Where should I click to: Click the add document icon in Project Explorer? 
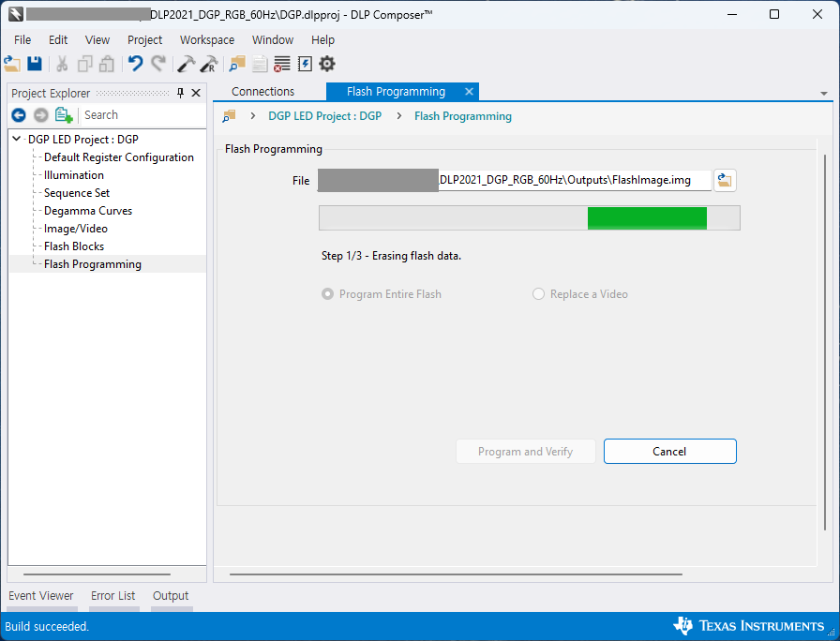(x=64, y=114)
